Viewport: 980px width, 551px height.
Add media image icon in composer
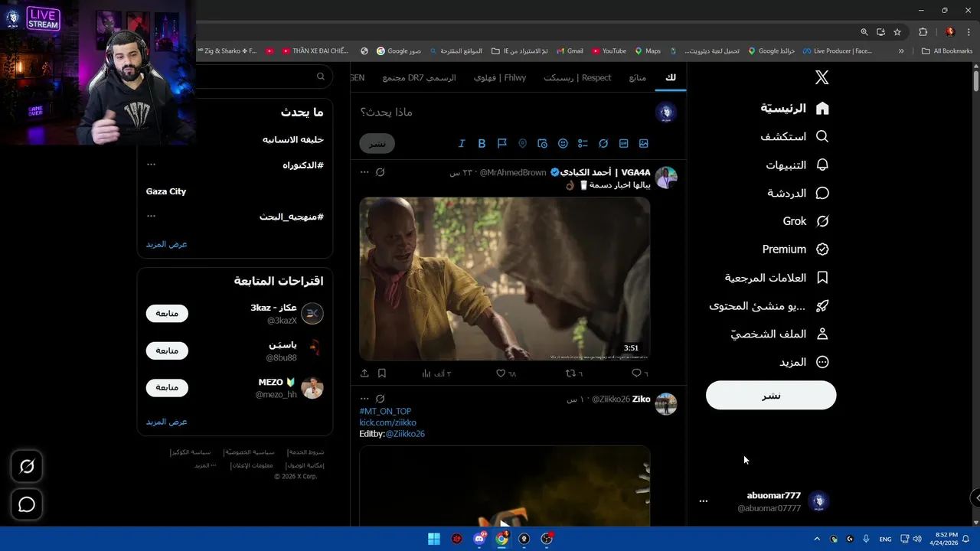click(644, 143)
